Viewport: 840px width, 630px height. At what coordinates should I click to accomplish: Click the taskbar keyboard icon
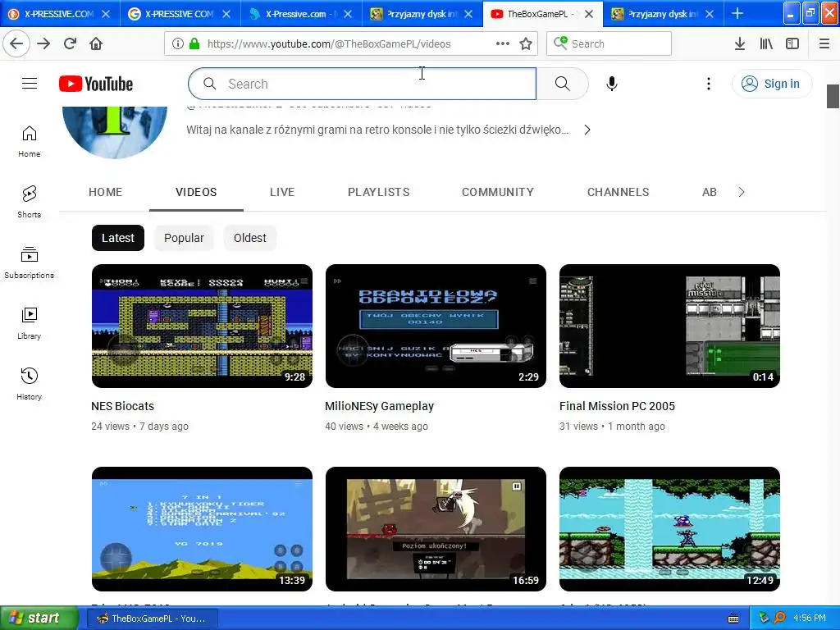click(x=733, y=619)
